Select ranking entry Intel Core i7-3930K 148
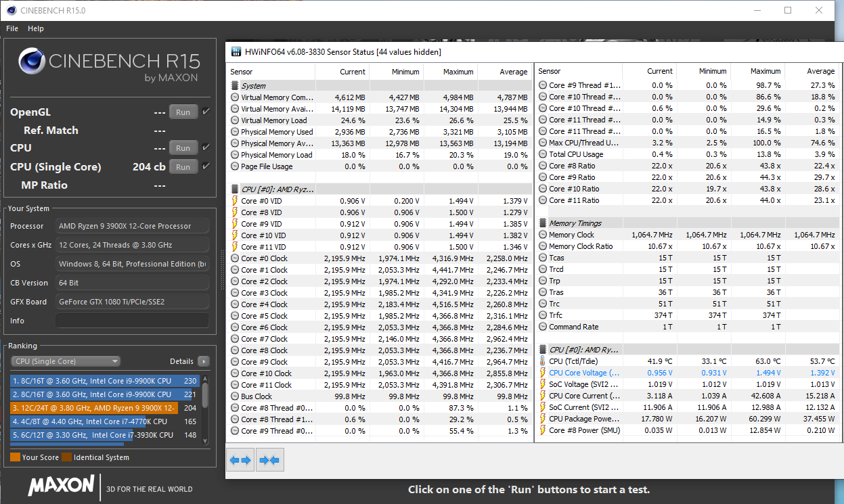The image size is (844, 504). coord(105,435)
